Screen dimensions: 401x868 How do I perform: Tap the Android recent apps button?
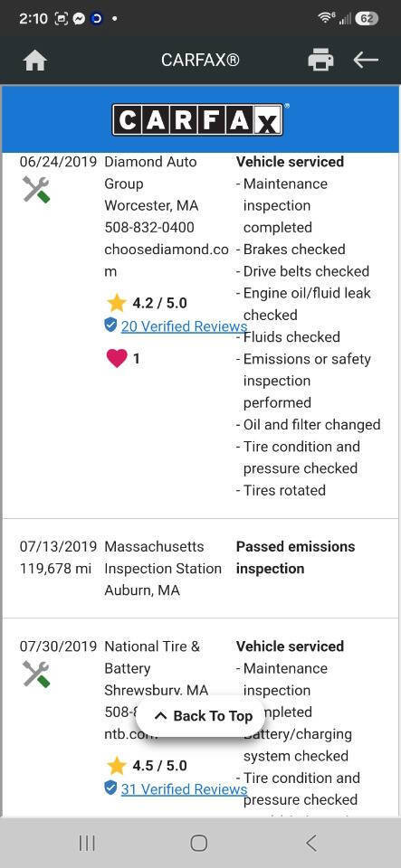tap(87, 843)
